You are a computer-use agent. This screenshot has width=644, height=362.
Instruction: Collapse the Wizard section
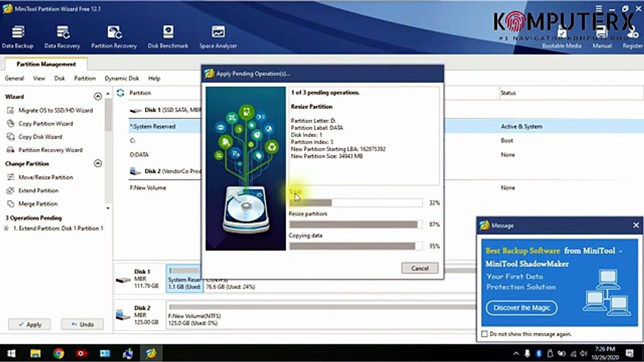pos(98,96)
